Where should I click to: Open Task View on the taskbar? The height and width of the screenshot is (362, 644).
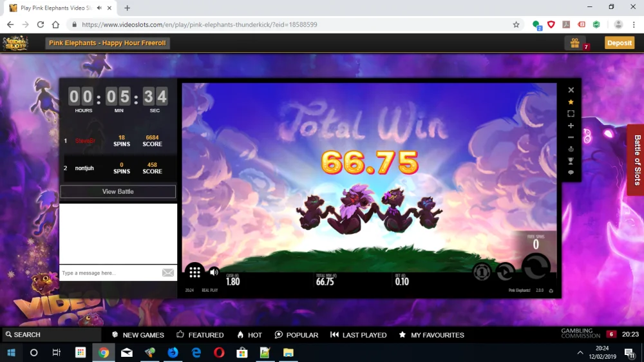[x=56, y=352]
